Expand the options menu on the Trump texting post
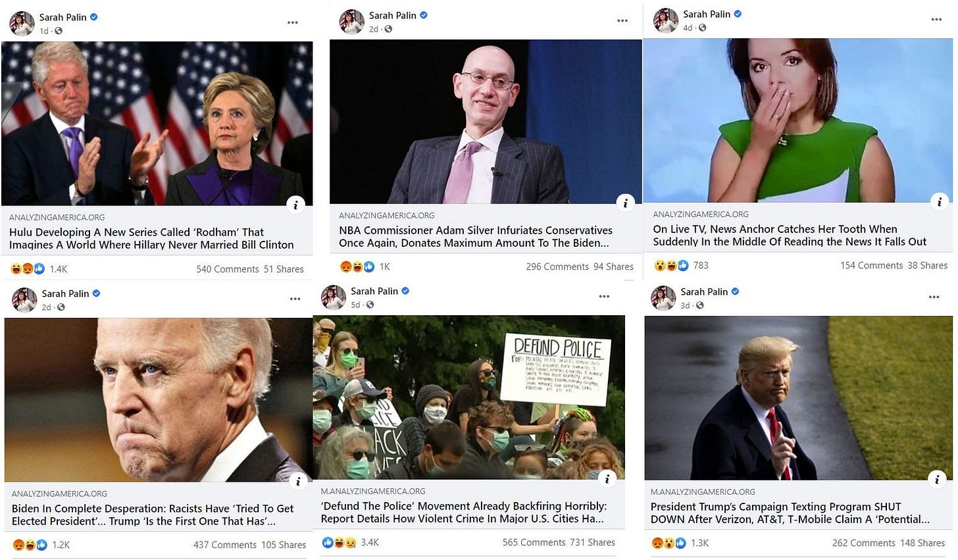Viewport: 958px width, 560px height. coord(934,297)
